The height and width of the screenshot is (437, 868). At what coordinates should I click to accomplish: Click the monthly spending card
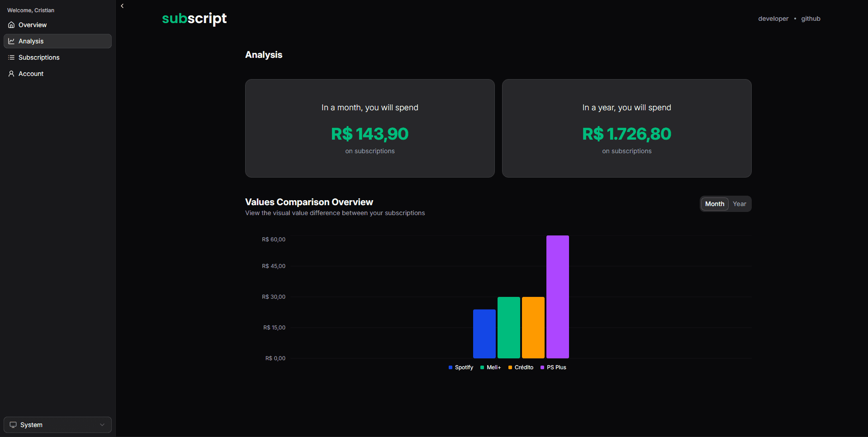pos(370,128)
